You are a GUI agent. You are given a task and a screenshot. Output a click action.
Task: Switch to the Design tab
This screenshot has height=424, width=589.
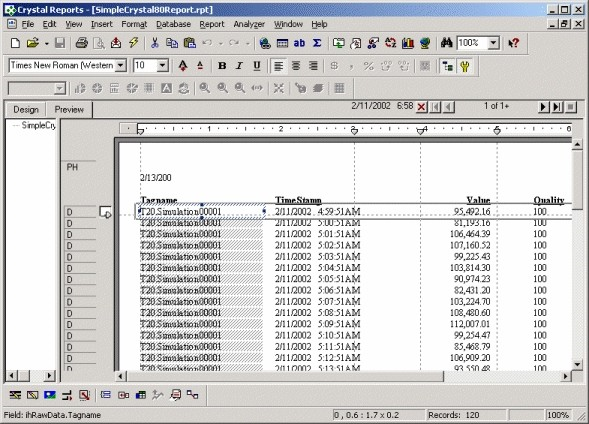pyautogui.click(x=26, y=110)
